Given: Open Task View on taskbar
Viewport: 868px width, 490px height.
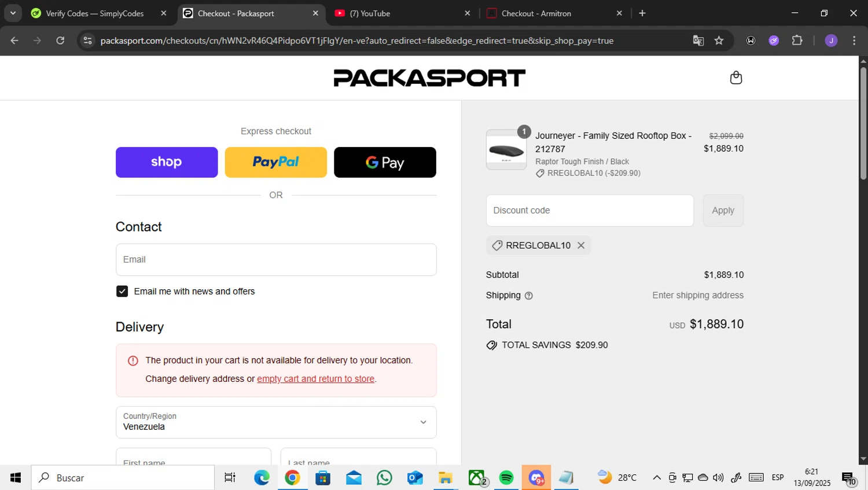Looking at the screenshot, I should pyautogui.click(x=230, y=478).
